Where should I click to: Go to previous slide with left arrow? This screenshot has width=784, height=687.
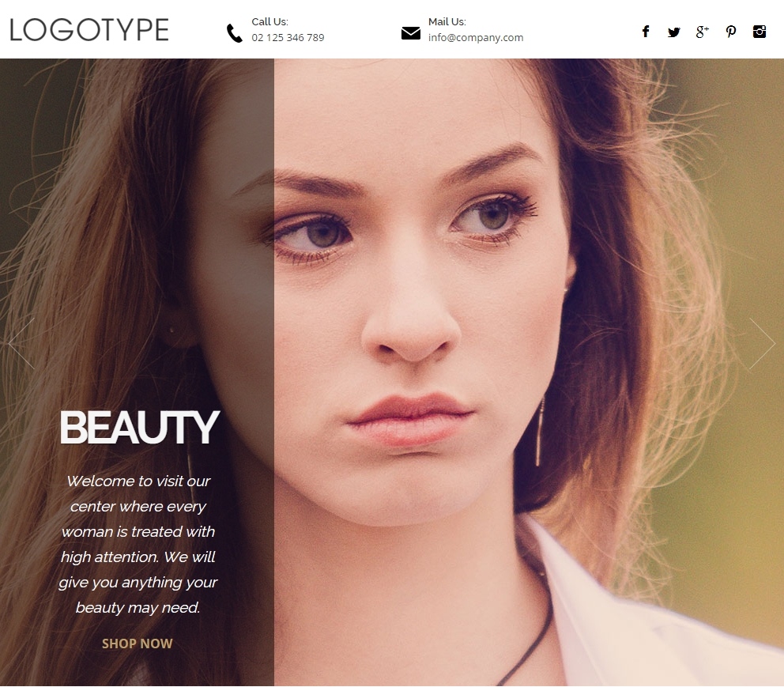coord(21,343)
